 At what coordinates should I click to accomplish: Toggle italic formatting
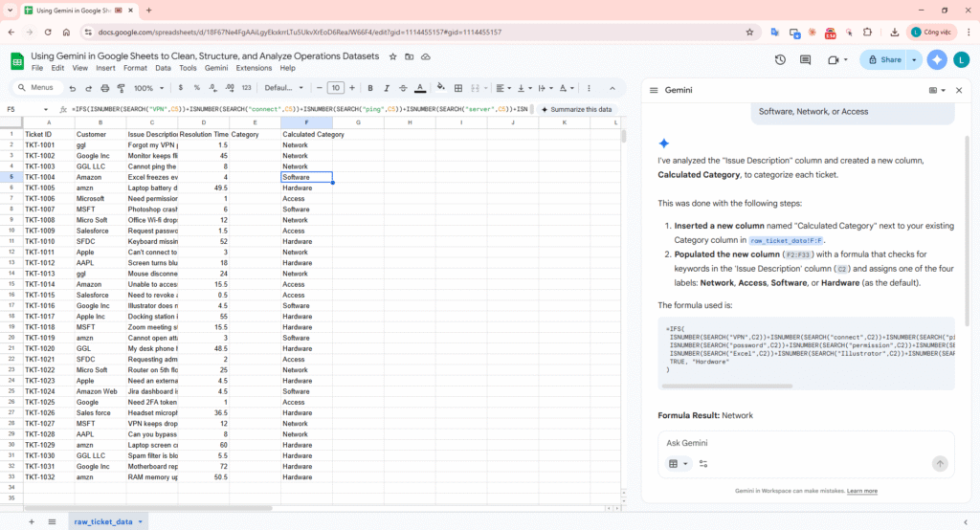[x=388, y=88]
